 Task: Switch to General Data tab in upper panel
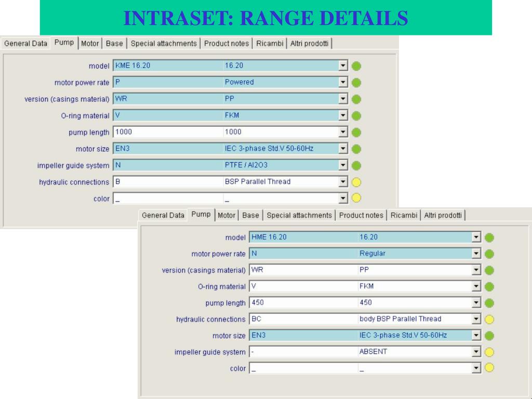[x=26, y=44]
